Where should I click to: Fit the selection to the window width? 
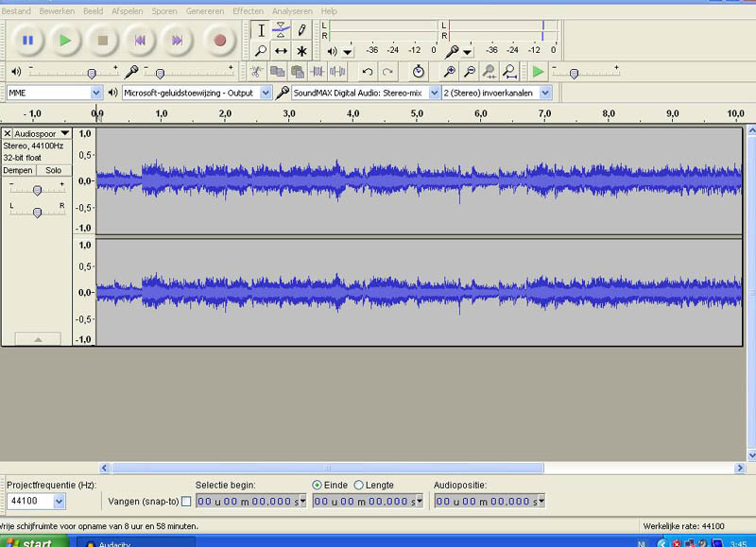point(490,72)
